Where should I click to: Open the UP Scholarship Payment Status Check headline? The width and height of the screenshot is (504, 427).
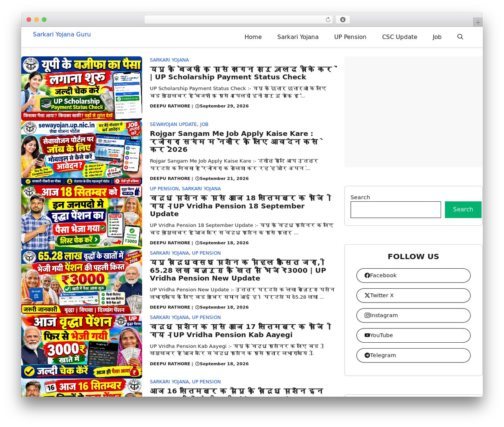point(243,73)
